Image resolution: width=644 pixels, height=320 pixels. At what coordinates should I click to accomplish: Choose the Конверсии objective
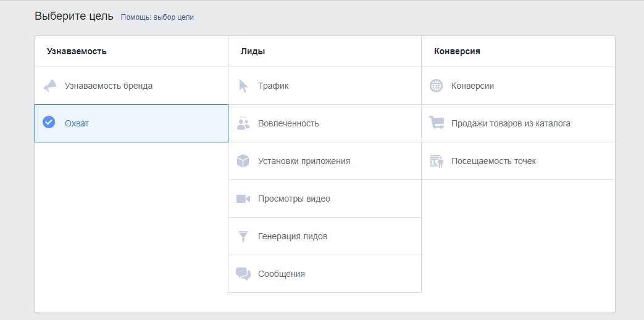pos(518,86)
